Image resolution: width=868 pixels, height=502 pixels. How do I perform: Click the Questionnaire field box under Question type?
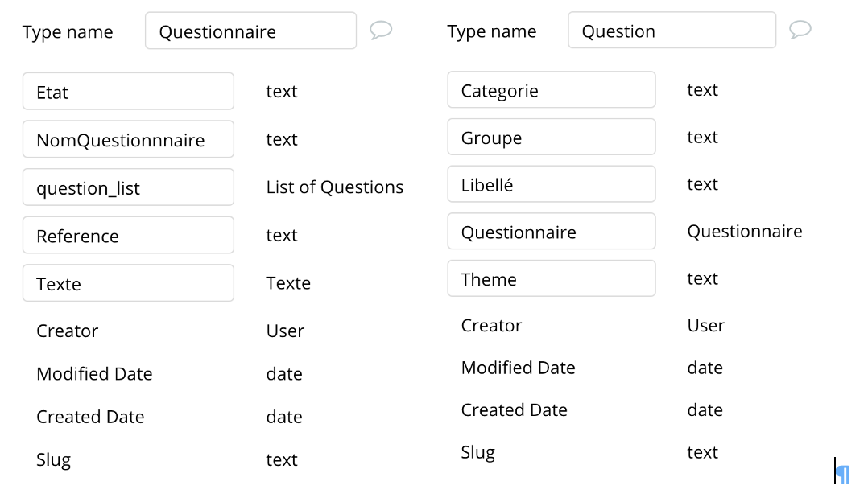point(552,232)
